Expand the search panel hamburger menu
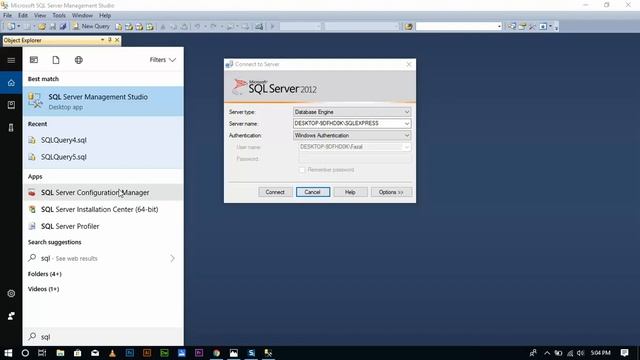The height and width of the screenshot is (360, 640). pyautogui.click(x=11, y=60)
